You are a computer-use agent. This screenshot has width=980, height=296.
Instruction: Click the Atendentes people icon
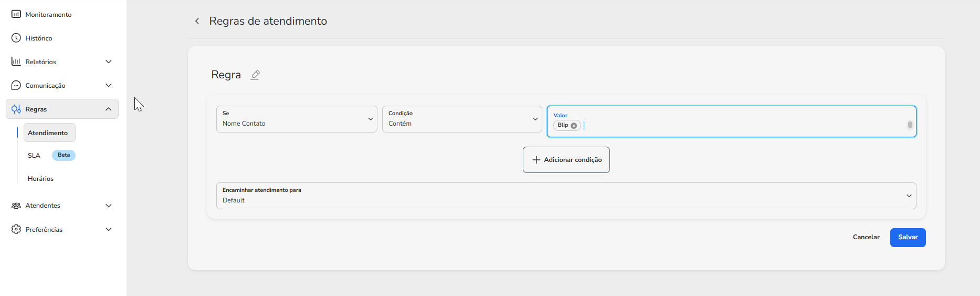point(16,206)
